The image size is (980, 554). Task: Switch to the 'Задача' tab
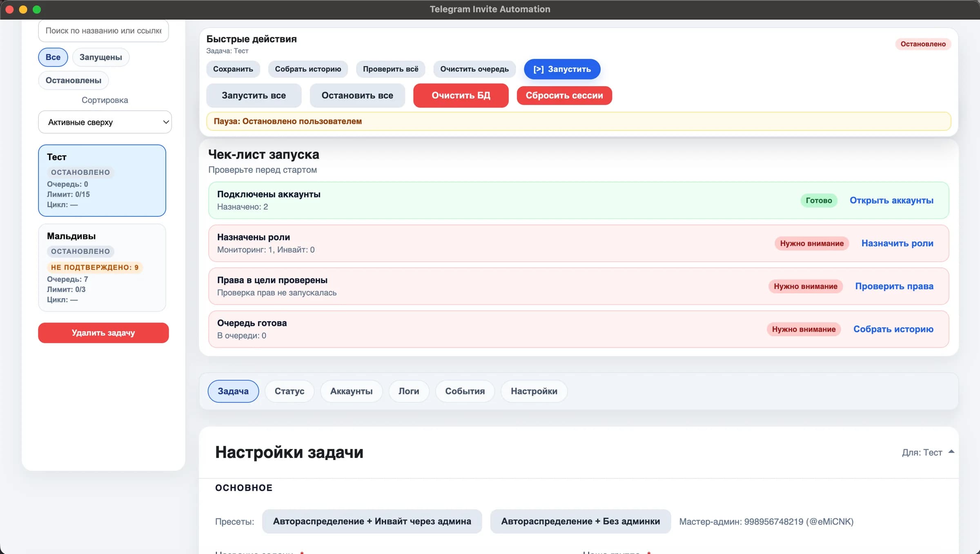coord(233,391)
